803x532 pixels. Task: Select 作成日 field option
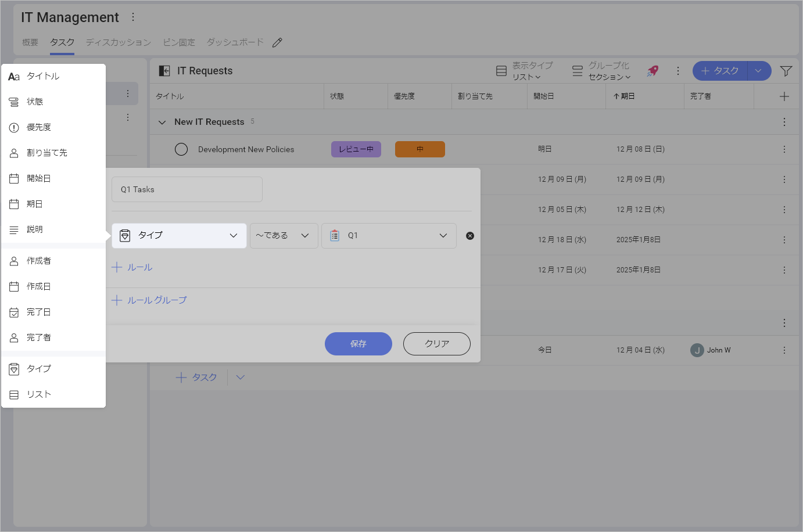[53, 286]
